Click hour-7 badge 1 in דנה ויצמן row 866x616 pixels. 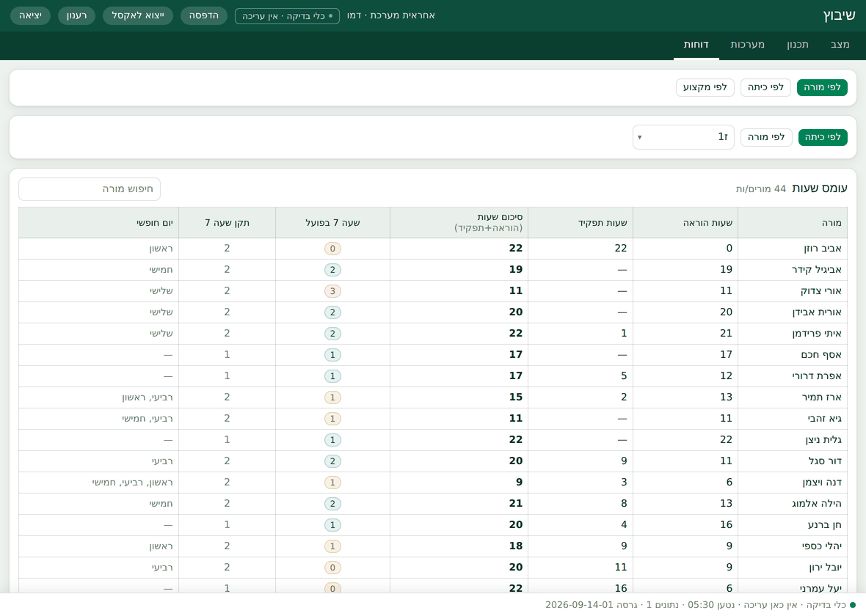pyautogui.click(x=332, y=483)
